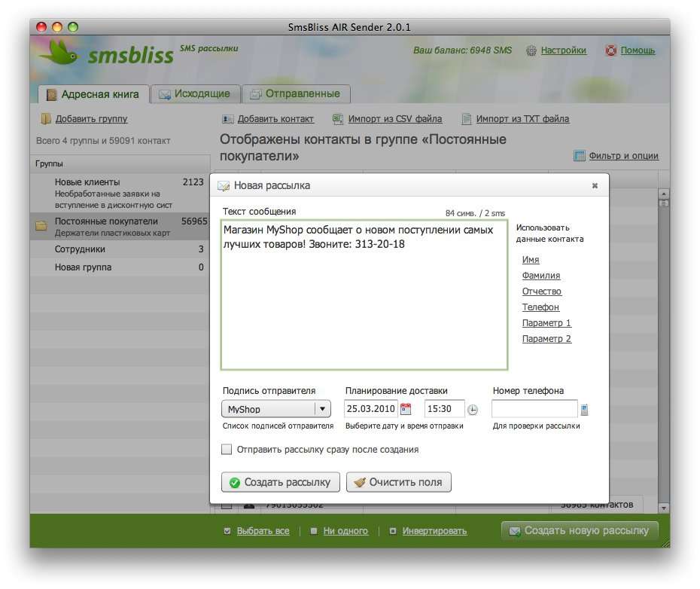Switch to Исходящие tab
The height and width of the screenshot is (589, 700).
(x=195, y=94)
